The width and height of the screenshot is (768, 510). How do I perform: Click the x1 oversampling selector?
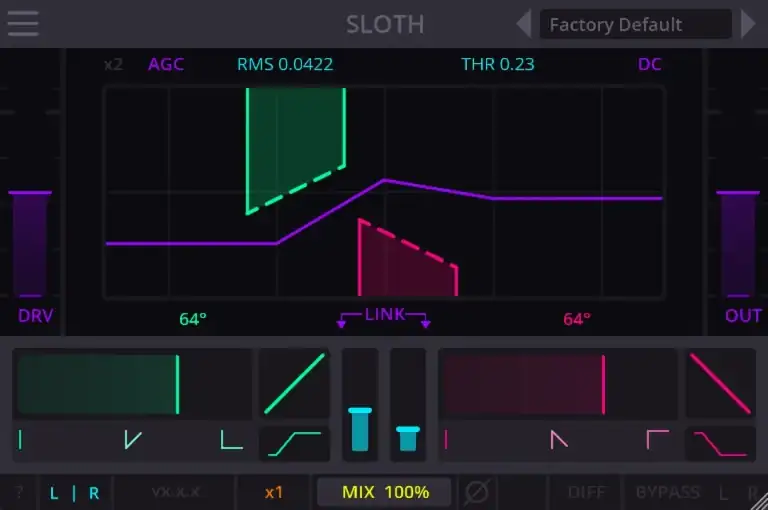(274, 492)
